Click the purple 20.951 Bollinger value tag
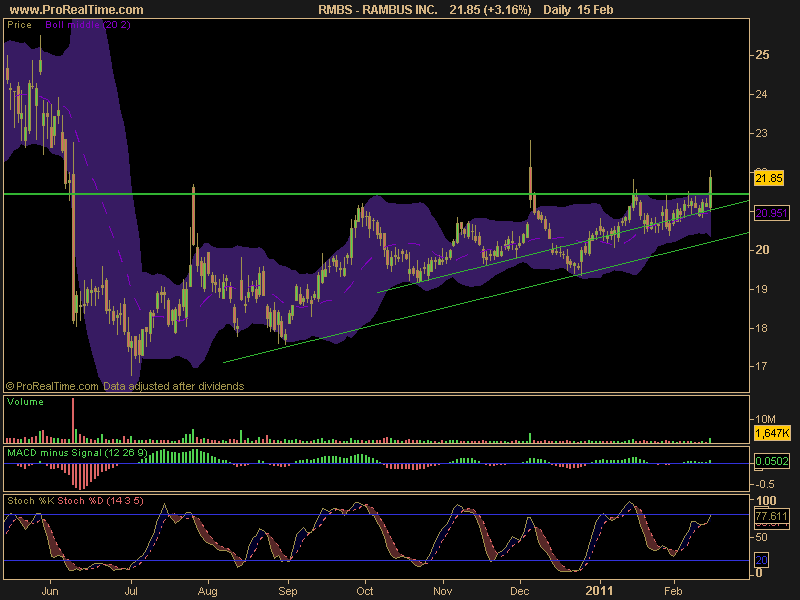 point(771,213)
